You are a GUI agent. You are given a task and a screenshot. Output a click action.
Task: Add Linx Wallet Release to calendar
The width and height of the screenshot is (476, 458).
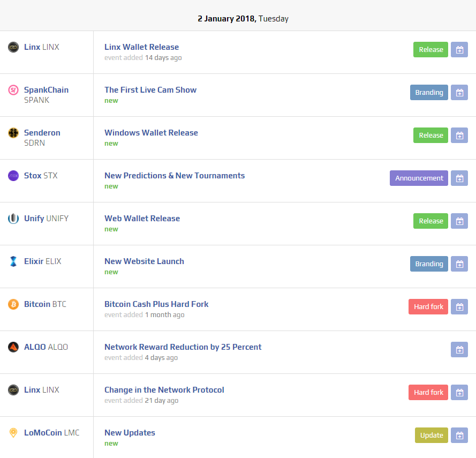pos(459,49)
